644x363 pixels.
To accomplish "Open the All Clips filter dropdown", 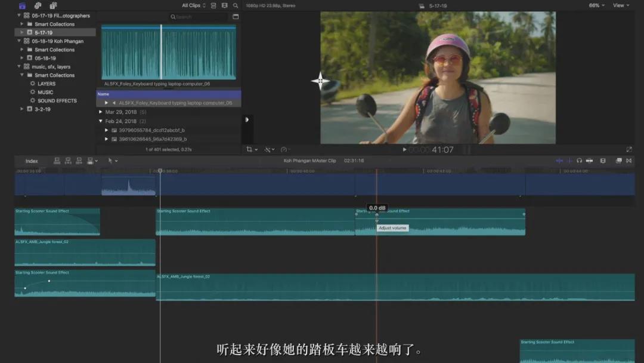I will (194, 5).
